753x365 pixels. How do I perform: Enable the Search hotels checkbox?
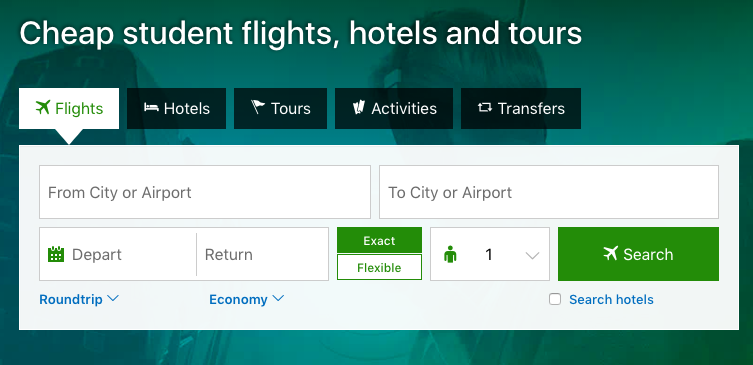pos(555,299)
